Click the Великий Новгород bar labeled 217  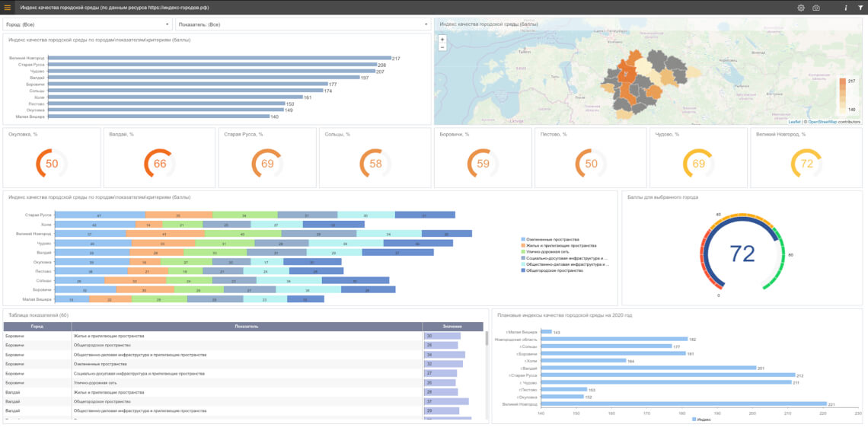click(220, 58)
